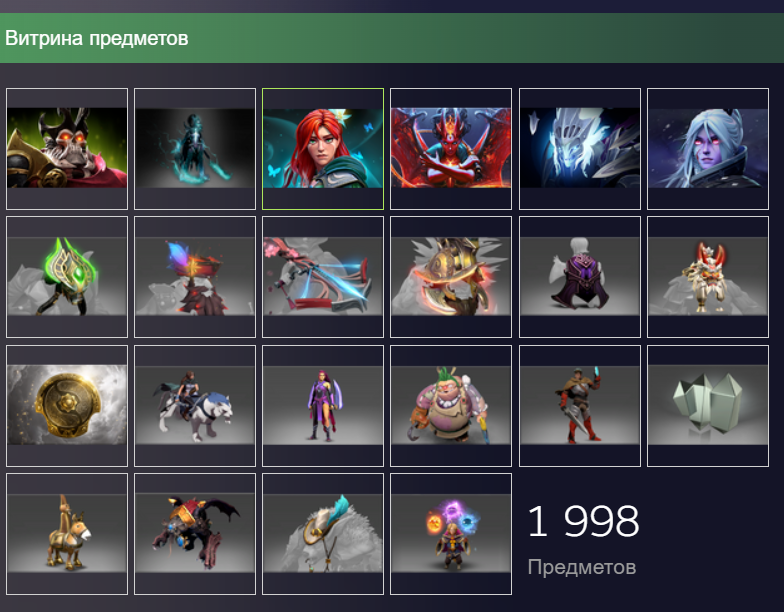
Task: Select the blue crossbow weapon item
Action: point(323,277)
